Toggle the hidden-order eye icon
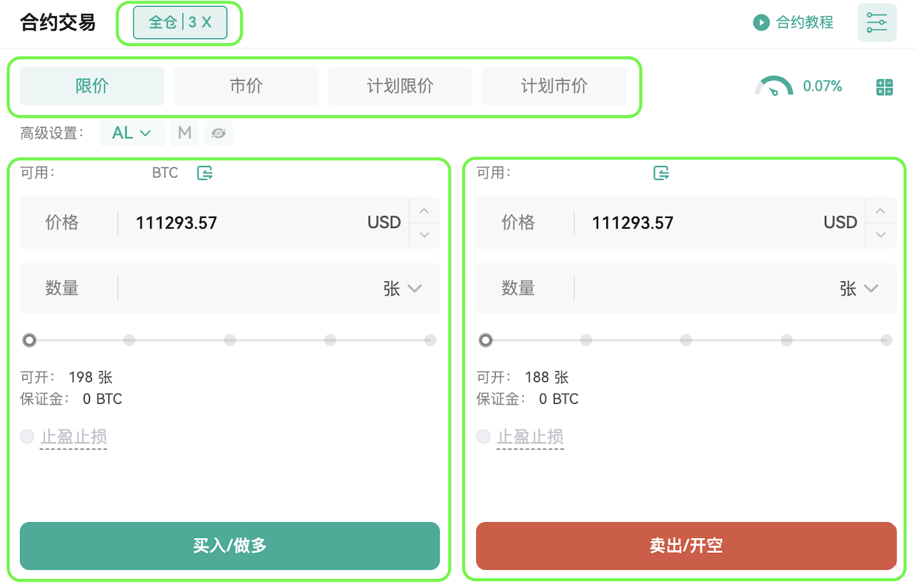This screenshot has height=588, width=916. (x=218, y=133)
